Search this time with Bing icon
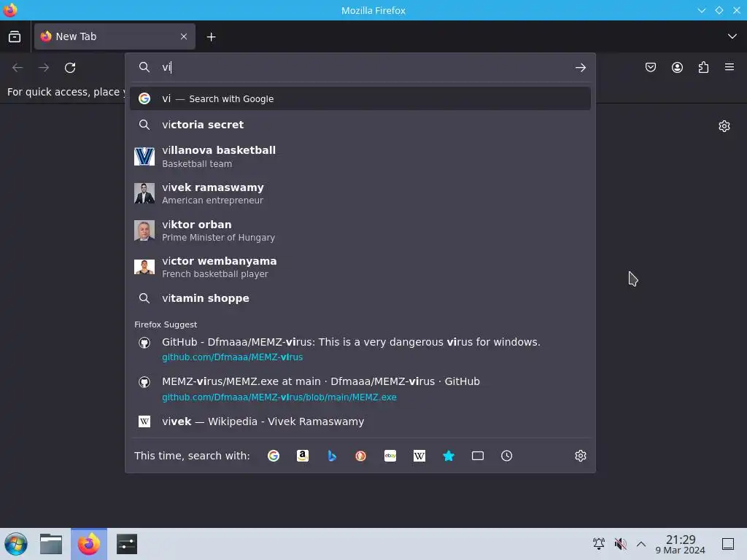Image resolution: width=747 pixels, height=560 pixels. tap(332, 456)
